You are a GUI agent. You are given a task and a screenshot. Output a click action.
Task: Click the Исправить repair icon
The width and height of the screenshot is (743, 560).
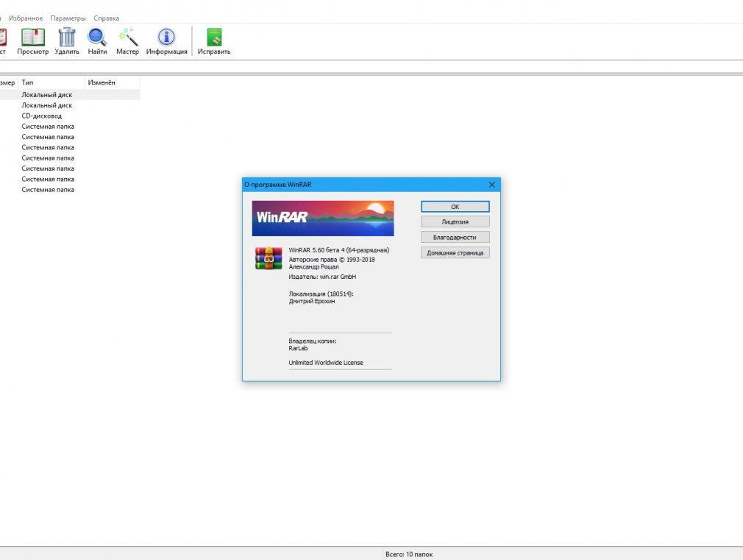click(x=214, y=37)
